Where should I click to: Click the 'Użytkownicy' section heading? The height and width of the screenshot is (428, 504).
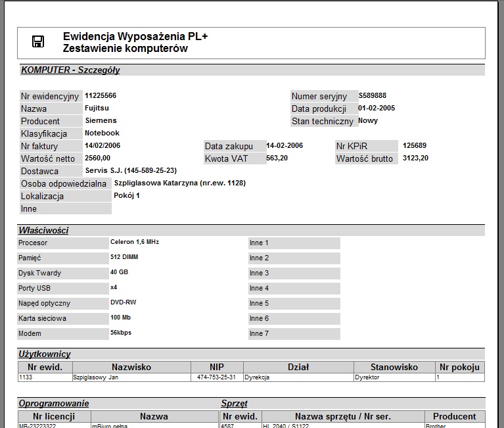pos(45,354)
